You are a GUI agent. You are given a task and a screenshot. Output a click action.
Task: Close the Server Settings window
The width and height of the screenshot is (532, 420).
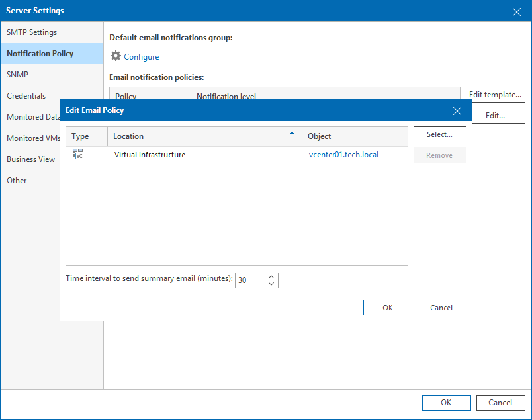click(517, 11)
